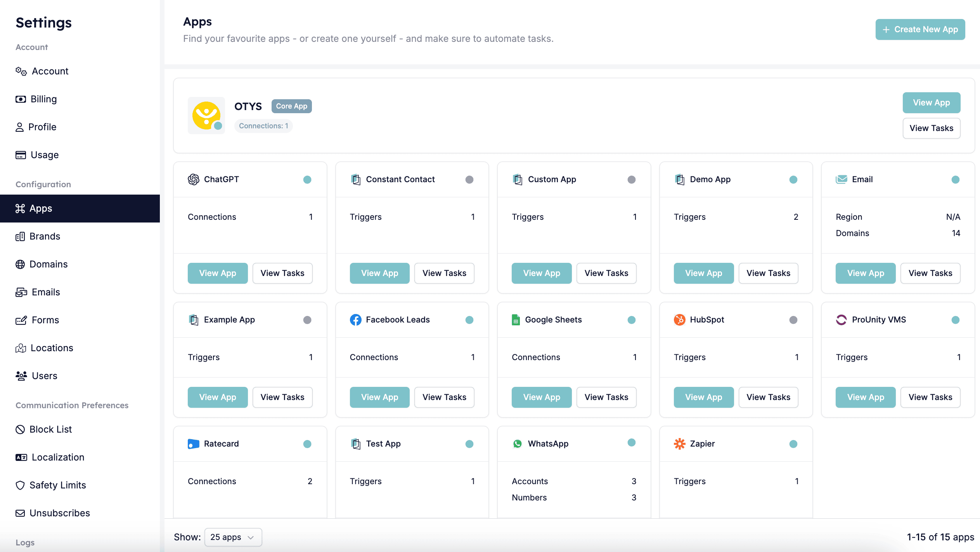980x552 pixels.
Task: Click the HubSpot logo icon
Action: click(x=680, y=320)
